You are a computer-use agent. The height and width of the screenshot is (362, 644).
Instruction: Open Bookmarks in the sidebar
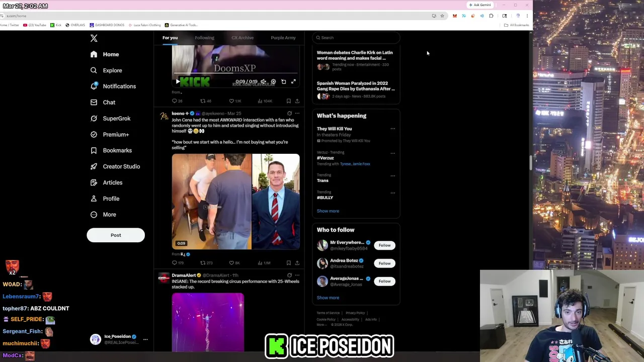coord(111,150)
